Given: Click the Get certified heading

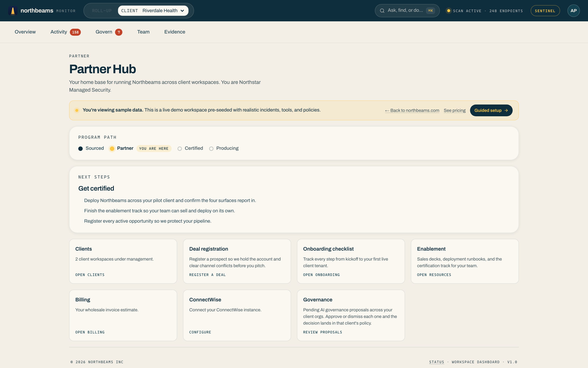Looking at the screenshot, I should click(96, 188).
